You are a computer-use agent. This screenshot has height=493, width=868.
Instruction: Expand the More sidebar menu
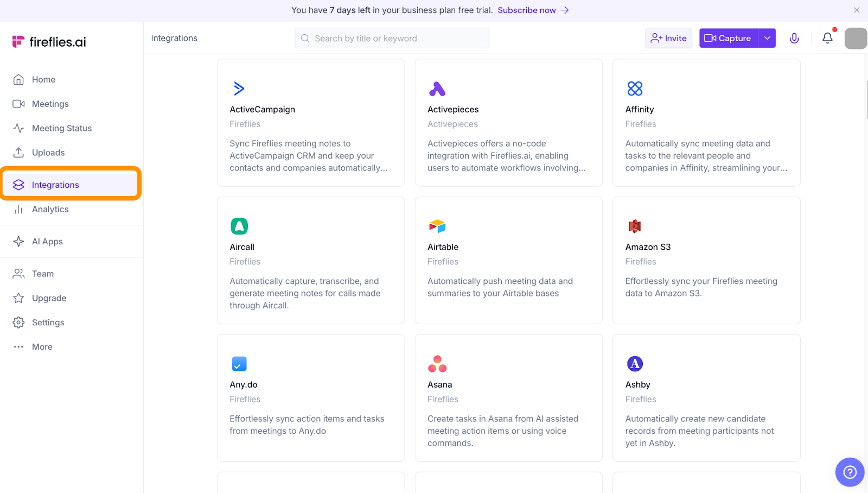point(42,347)
